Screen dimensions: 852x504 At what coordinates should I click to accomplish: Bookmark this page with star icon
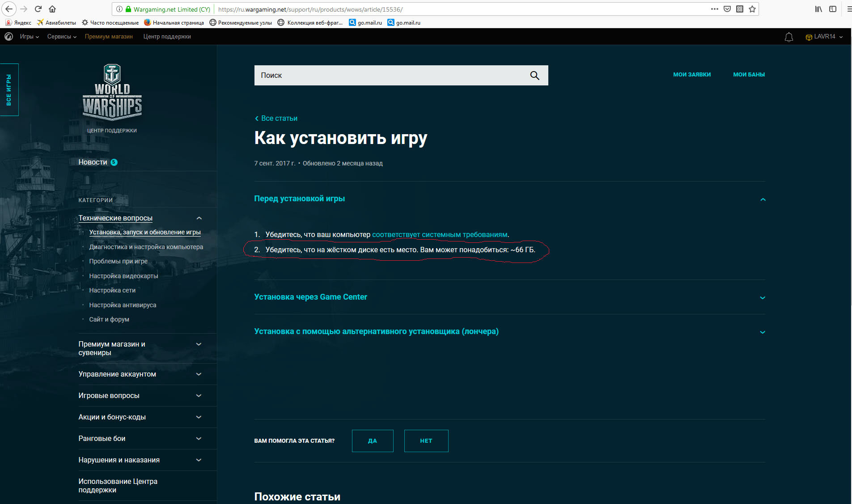coord(752,9)
